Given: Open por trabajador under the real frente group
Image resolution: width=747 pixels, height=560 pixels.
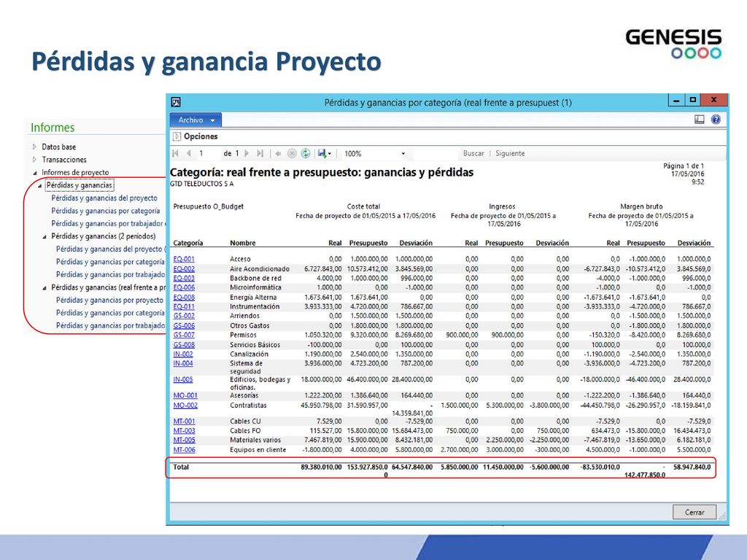Looking at the screenshot, I should click(111, 326).
